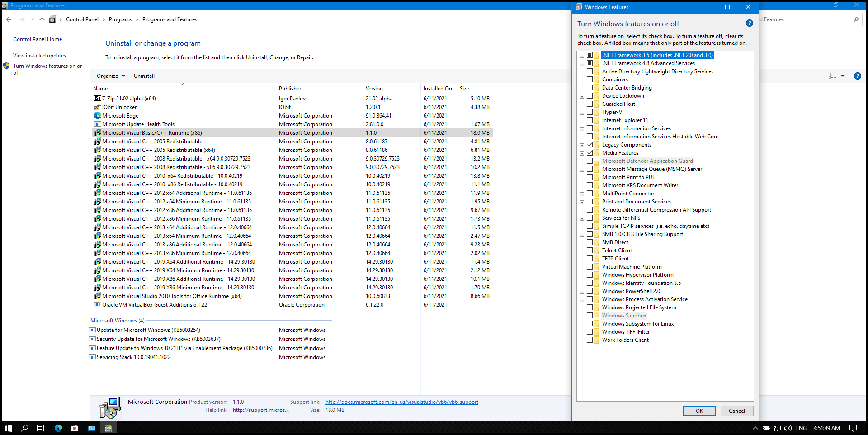Sort programs by Installed On column
This screenshot has width=868, height=435.
438,89
